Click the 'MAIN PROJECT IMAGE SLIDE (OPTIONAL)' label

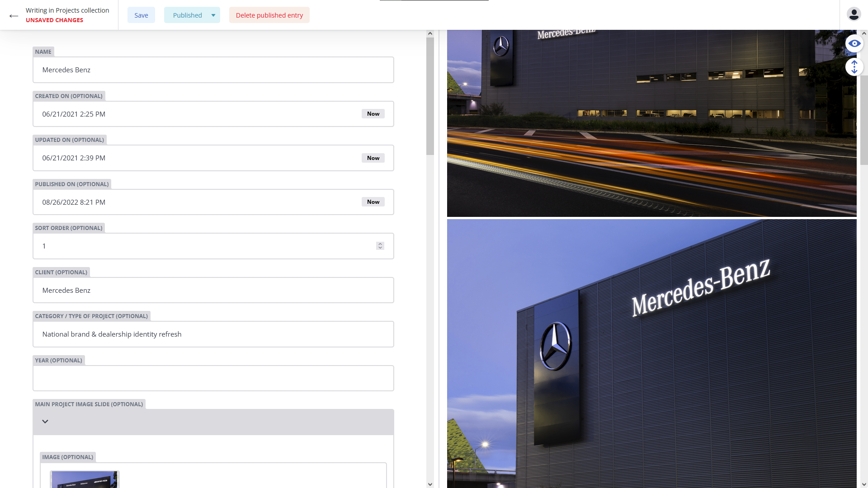[x=89, y=404]
